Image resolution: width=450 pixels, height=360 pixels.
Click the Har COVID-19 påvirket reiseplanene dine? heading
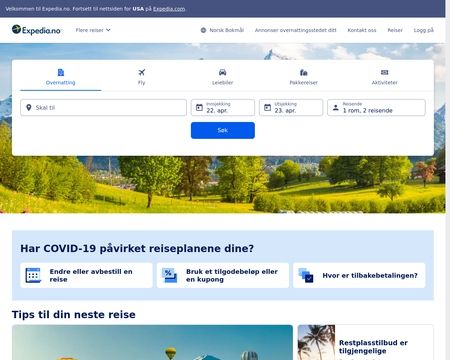click(137, 248)
